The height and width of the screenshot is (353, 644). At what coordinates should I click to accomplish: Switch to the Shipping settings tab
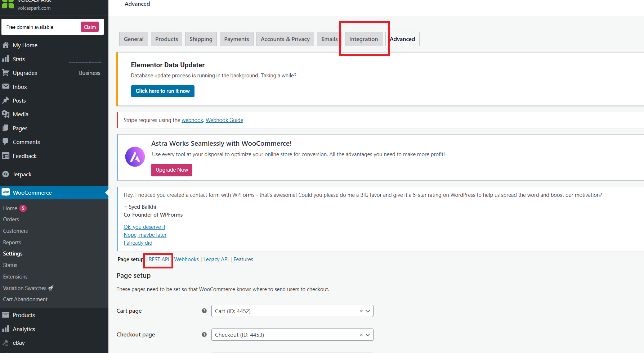(x=201, y=39)
